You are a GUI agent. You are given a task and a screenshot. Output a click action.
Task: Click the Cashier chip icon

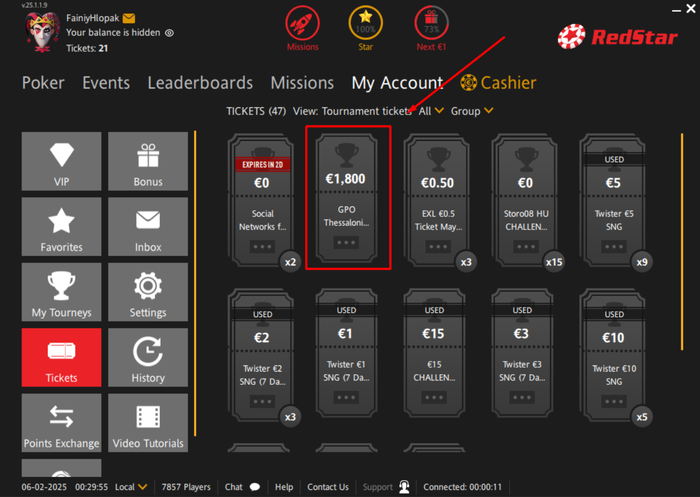[x=468, y=83]
